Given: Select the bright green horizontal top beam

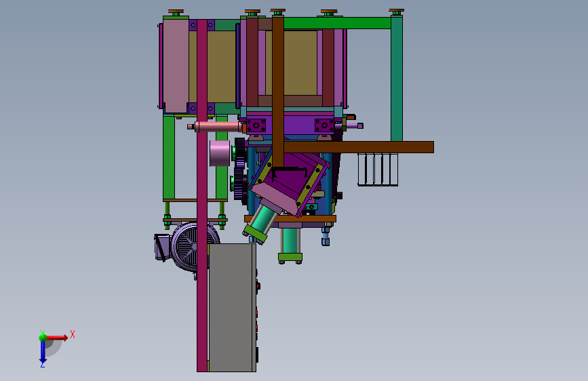Looking at the screenshot, I should [338, 23].
